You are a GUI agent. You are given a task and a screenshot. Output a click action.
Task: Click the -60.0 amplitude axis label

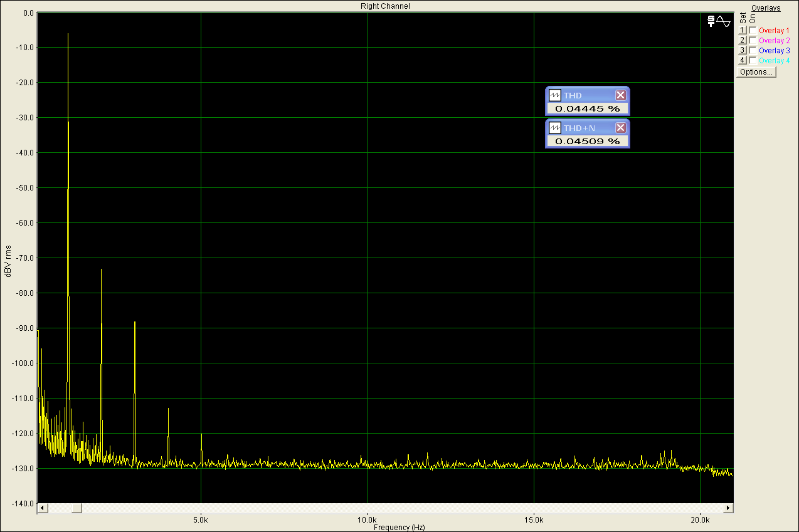pos(26,222)
